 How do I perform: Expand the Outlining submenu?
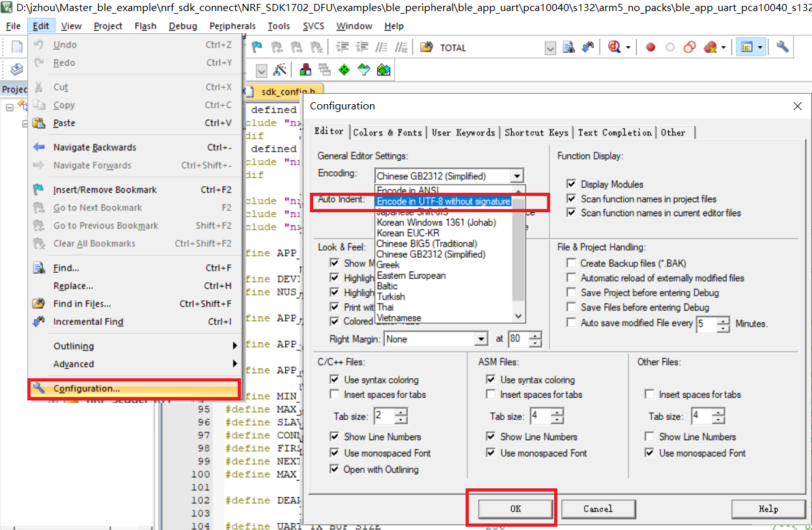pos(135,346)
